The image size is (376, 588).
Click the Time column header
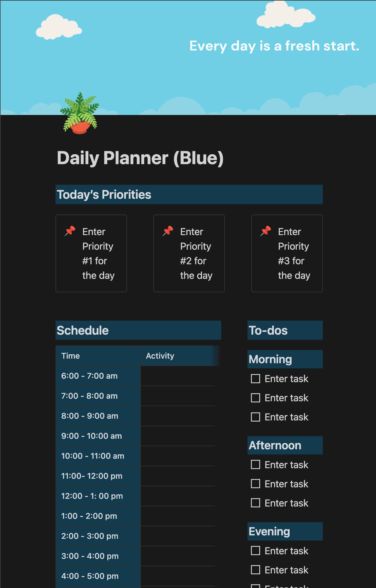tap(71, 356)
